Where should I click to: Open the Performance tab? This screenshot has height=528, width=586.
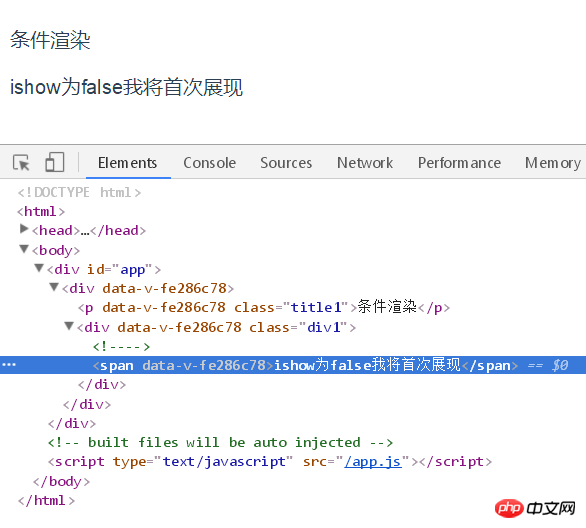pyautogui.click(x=459, y=163)
